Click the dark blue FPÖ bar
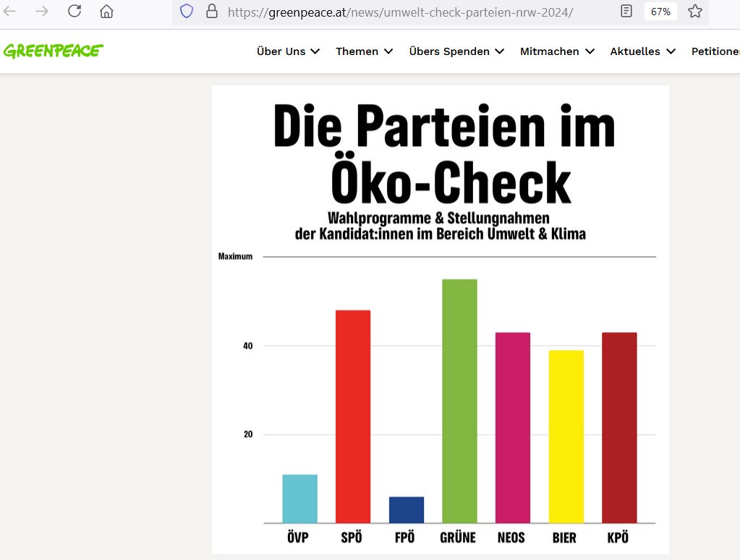The height and width of the screenshot is (560, 740). [x=407, y=510]
